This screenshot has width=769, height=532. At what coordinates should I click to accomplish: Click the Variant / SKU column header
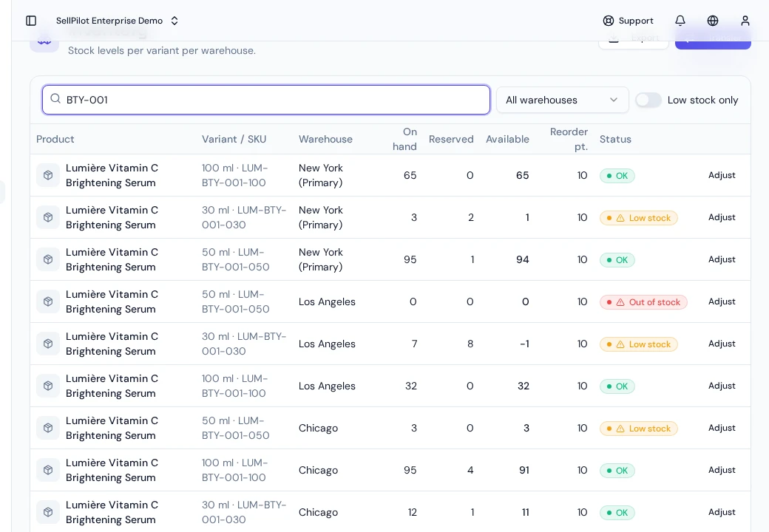tap(234, 139)
